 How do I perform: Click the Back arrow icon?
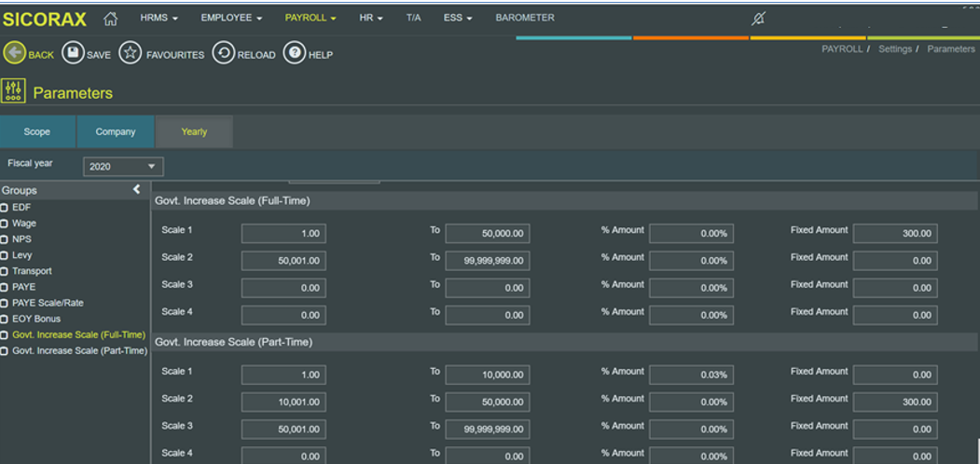pyautogui.click(x=14, y=53)
